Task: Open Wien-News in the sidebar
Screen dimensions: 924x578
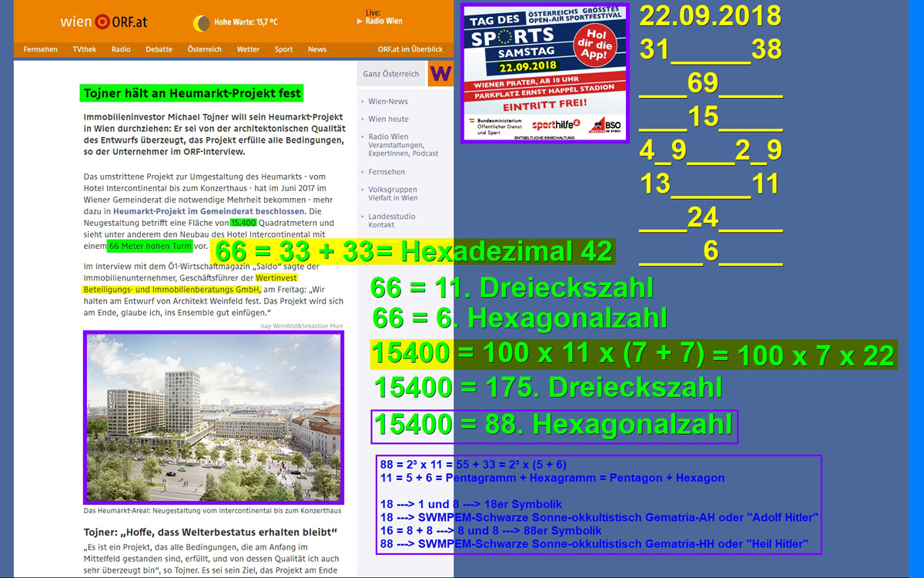Action: click(388, 102)
